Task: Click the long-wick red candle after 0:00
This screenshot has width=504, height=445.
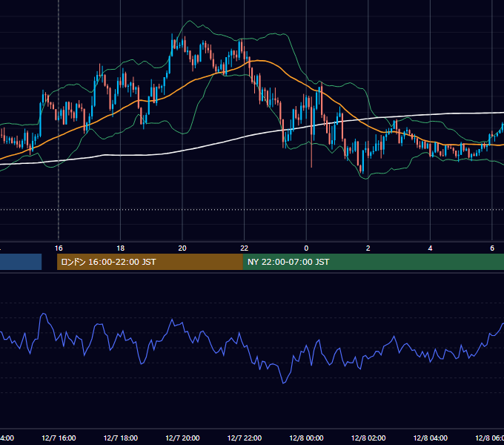Action: click(312, 132)
